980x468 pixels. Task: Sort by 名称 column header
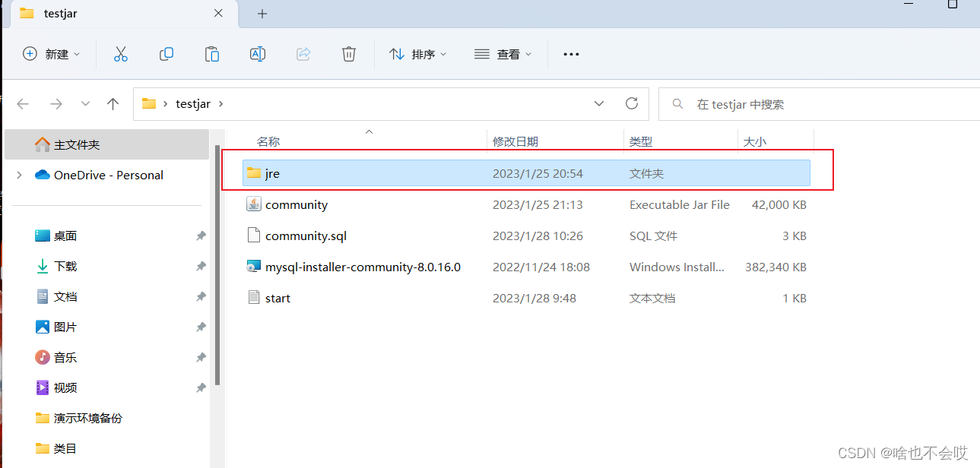268,141
